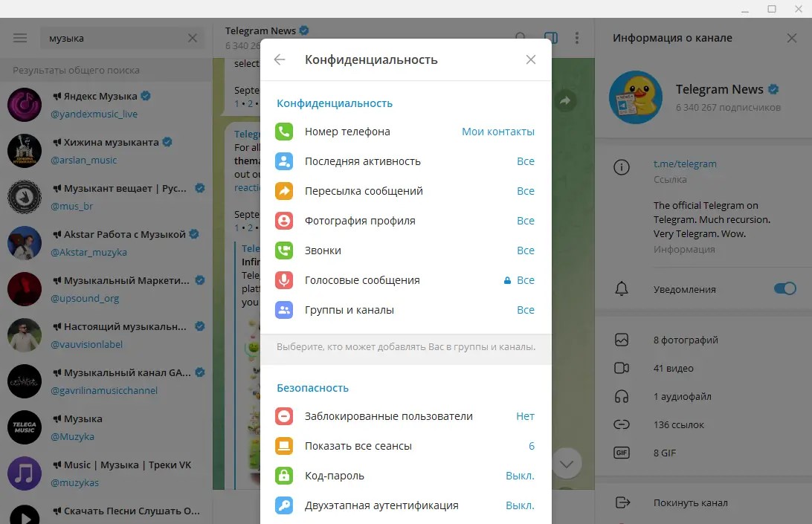Go back with the arrow in Конфиденциальность dialog
The height and width of the screenshot is (524, 812).
pos(280,59)
